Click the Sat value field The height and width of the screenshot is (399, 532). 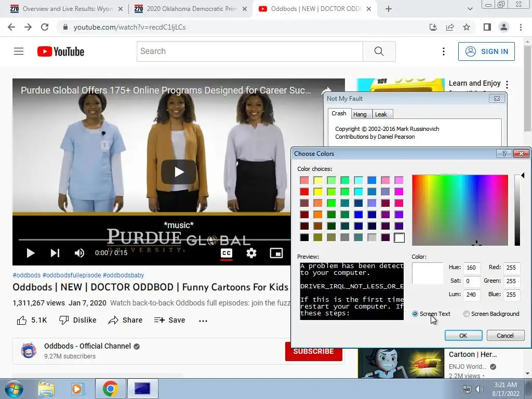click(x=471, y=281)
